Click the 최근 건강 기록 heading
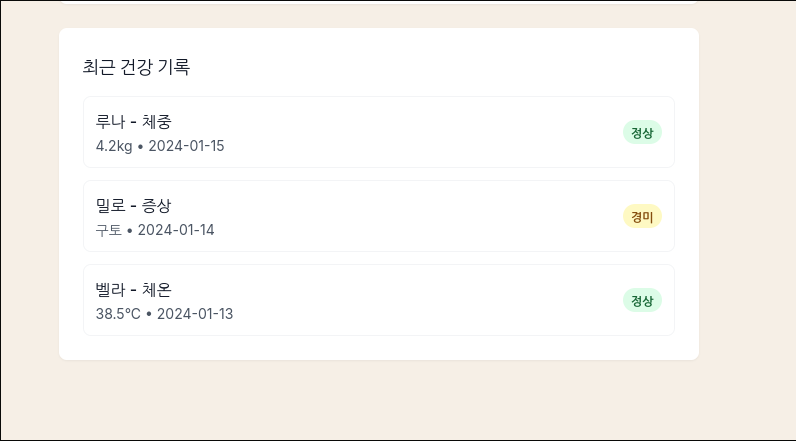796x441 pixels. tap(136, 67)
